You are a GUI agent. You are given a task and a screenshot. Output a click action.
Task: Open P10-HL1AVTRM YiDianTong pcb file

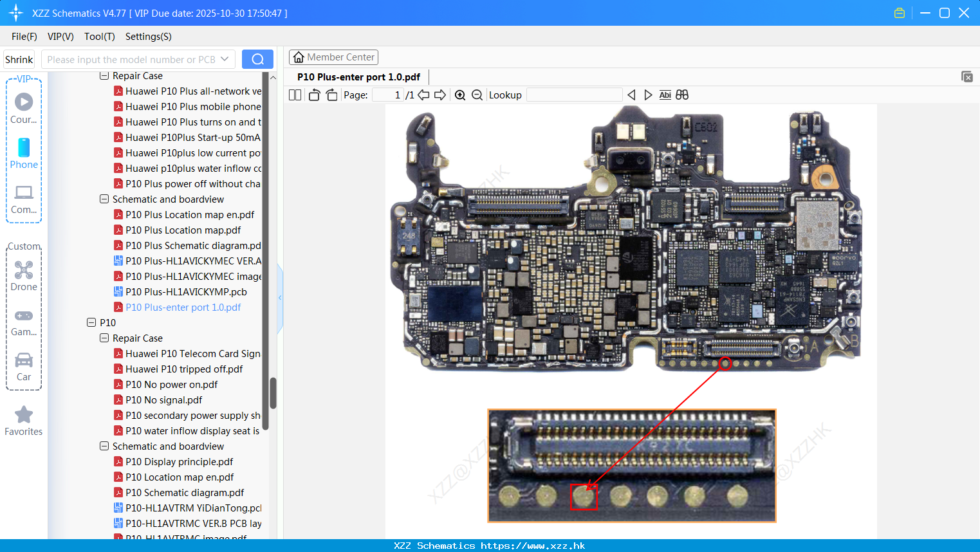[187, 508]
